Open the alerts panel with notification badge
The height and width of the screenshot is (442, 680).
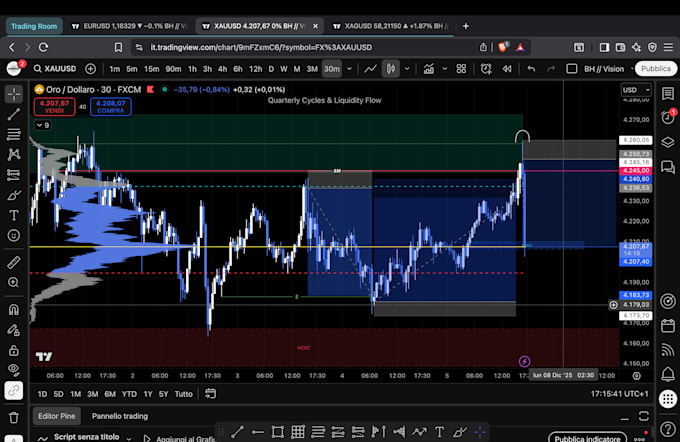[x=668, y=117]
